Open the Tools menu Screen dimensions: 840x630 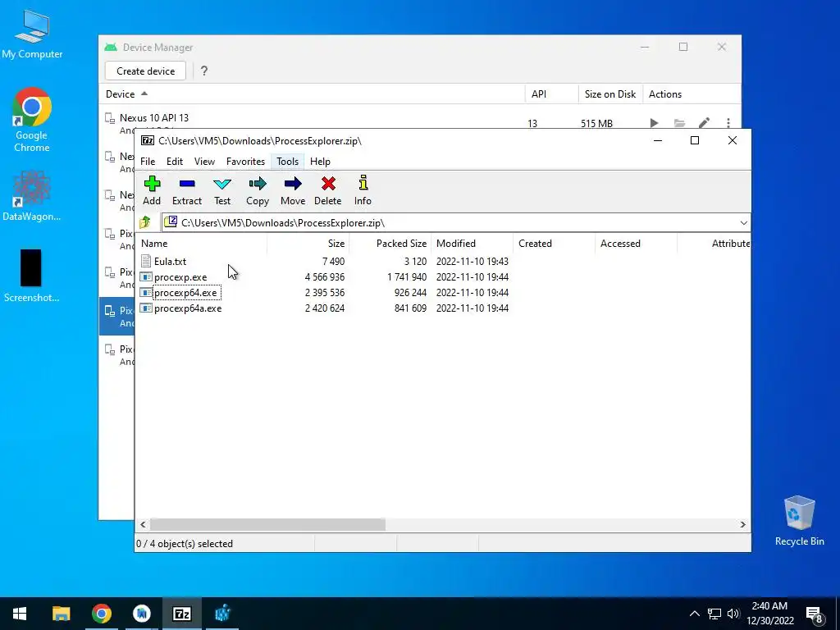(x=288, y=162)
